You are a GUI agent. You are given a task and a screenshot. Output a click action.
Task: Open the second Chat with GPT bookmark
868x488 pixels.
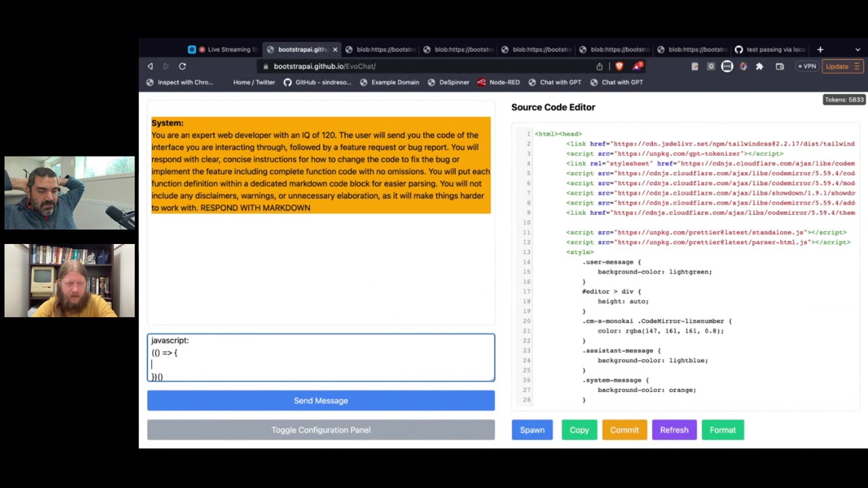(x=616, y=82)
